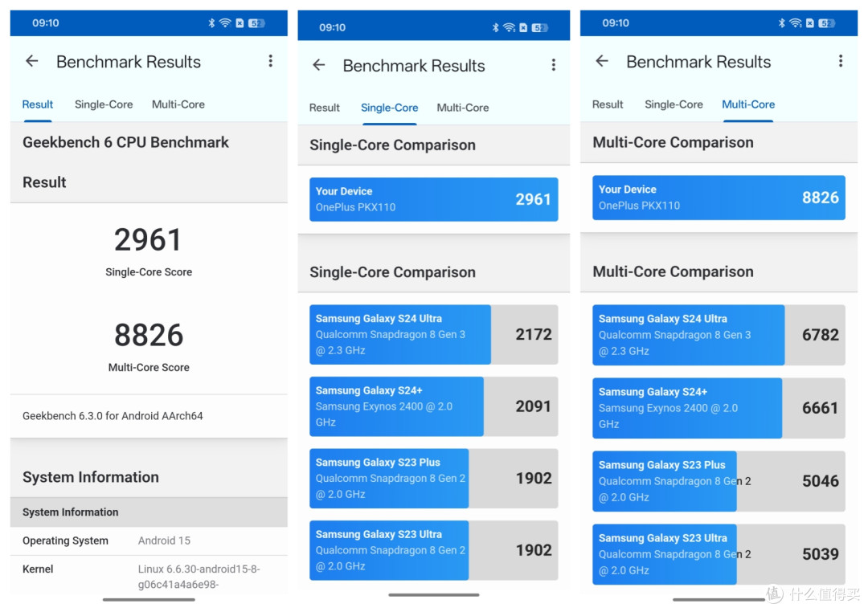Tap battery indicator in middle screen status bar

(x=540, y=27)
